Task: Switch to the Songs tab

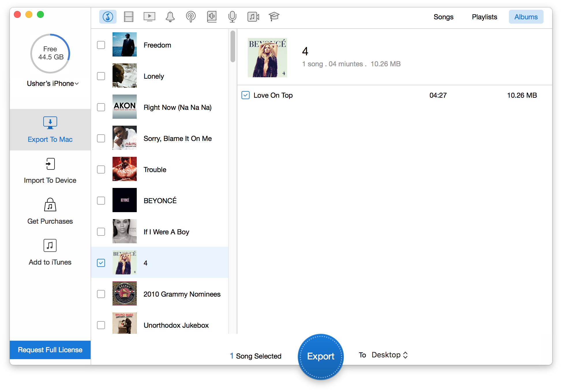Action: pyautogui.click(x=443, y=17)
